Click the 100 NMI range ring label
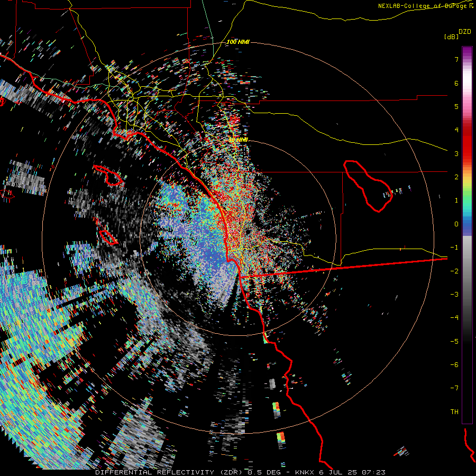This screenshot has width=476, height=476. [238, 42]
